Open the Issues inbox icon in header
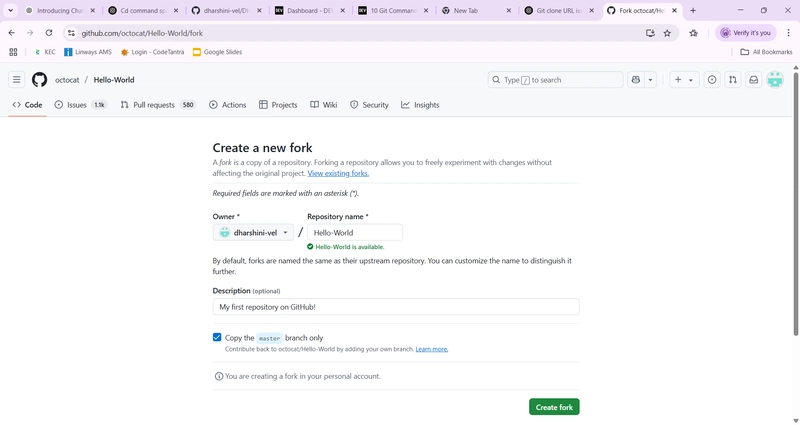This screenshot has width=800, height=425. (712, 80)
